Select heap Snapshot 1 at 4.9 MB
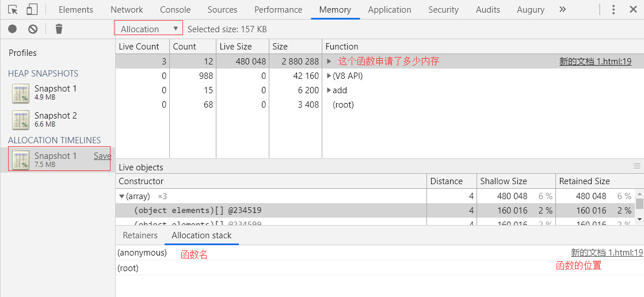The height and width of the screenshot is (297, 644). click(55, 92)
